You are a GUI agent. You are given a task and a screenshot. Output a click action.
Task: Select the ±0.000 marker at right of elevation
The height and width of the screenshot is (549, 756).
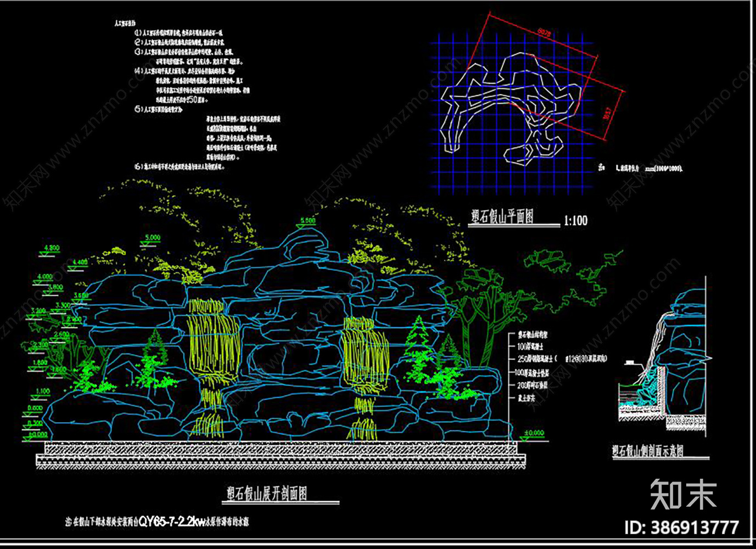pos(534,433)
